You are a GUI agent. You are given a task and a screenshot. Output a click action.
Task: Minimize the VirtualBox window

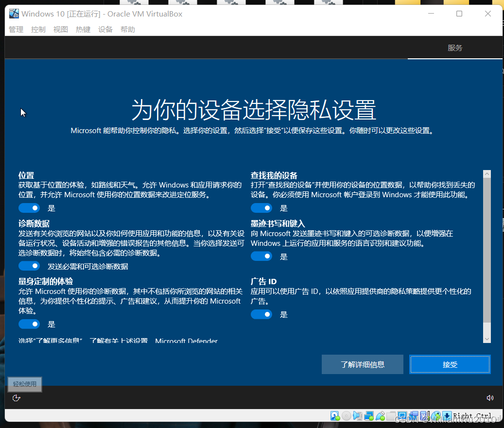click(431, 14)
